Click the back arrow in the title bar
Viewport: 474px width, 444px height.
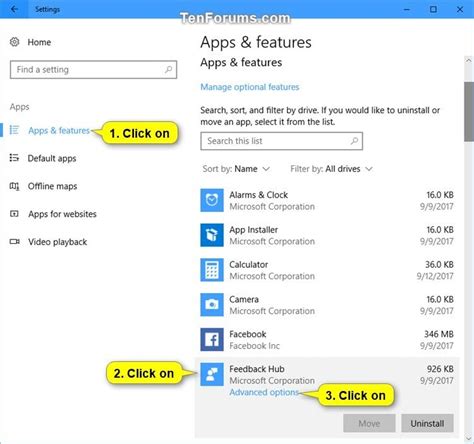(x=14, y=9)
